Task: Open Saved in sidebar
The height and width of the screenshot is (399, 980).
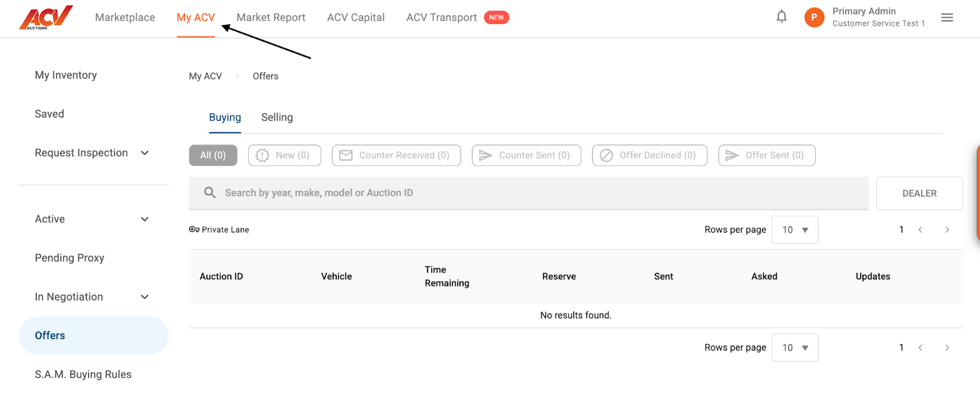Action: tap(50, 114)
